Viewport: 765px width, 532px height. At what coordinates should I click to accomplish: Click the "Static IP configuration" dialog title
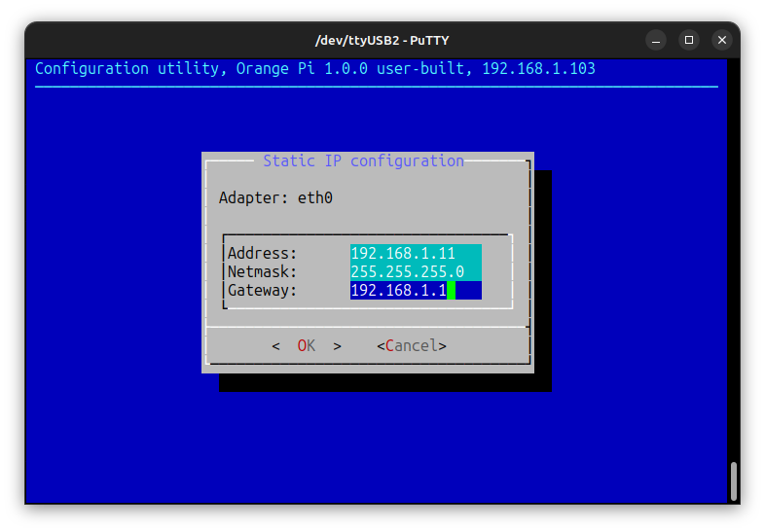tap(363, 160)
